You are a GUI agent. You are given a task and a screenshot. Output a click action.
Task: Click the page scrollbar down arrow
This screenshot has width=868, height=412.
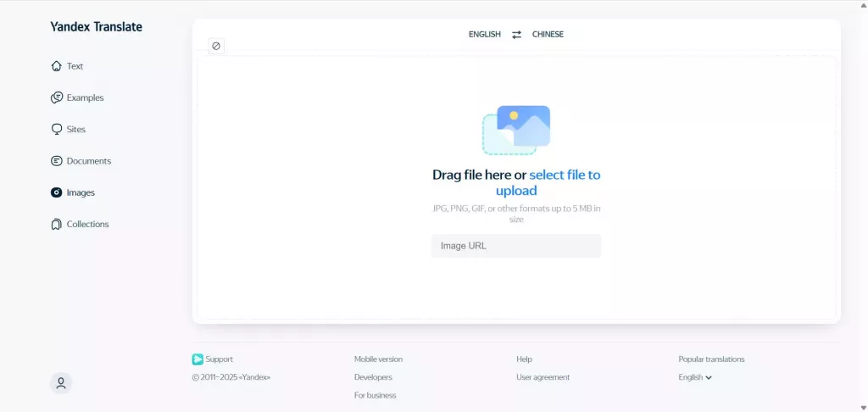[x=864, y=408]
